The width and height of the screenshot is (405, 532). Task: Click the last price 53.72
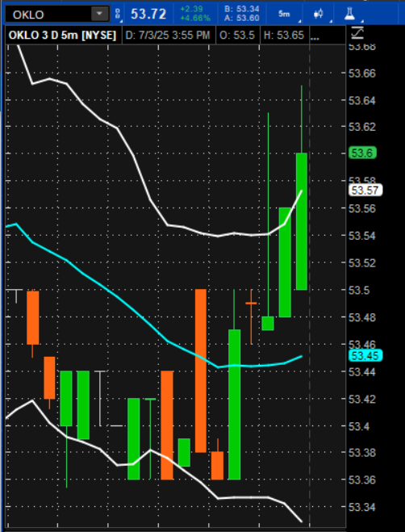point(148,14)
